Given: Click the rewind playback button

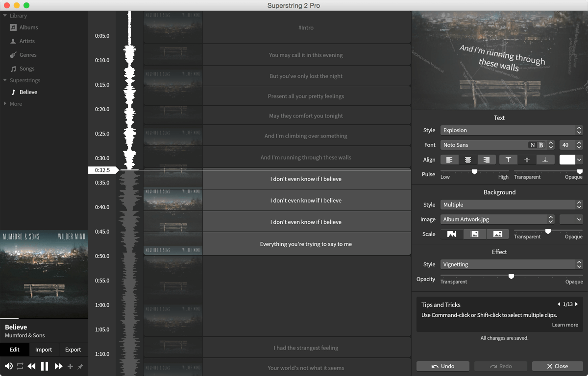Looking at the screenshot, I should (x=32, y=366).
